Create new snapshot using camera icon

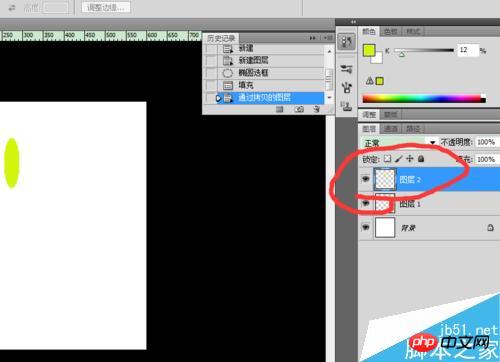click(x=299, y=109)
